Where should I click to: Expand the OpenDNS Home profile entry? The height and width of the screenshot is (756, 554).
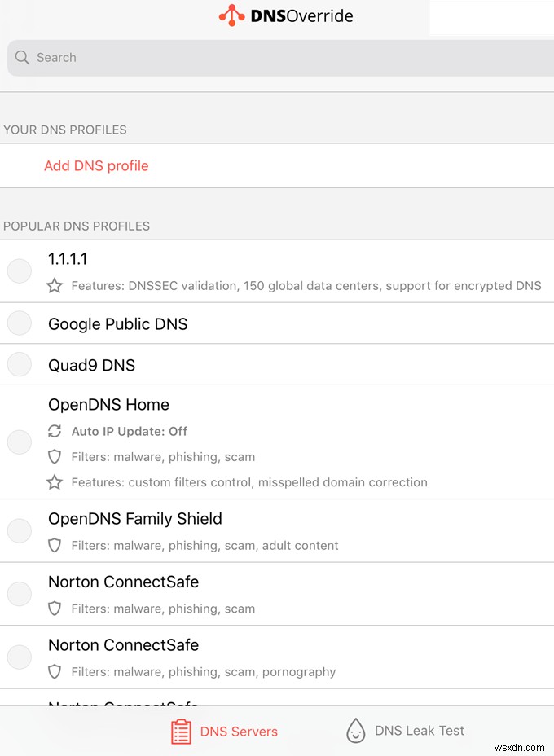click(x=108, y=404)
